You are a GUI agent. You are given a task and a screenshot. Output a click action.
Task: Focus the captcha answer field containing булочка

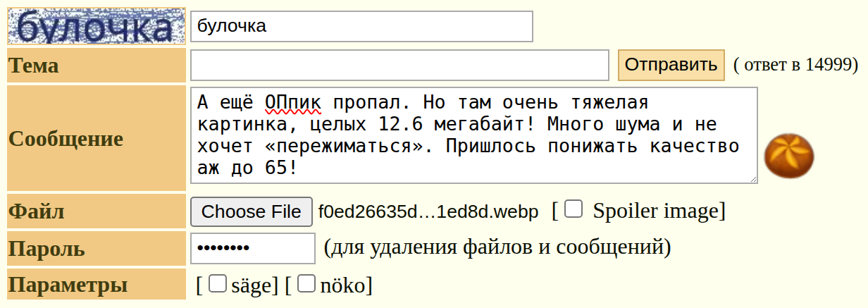[361, 27]
